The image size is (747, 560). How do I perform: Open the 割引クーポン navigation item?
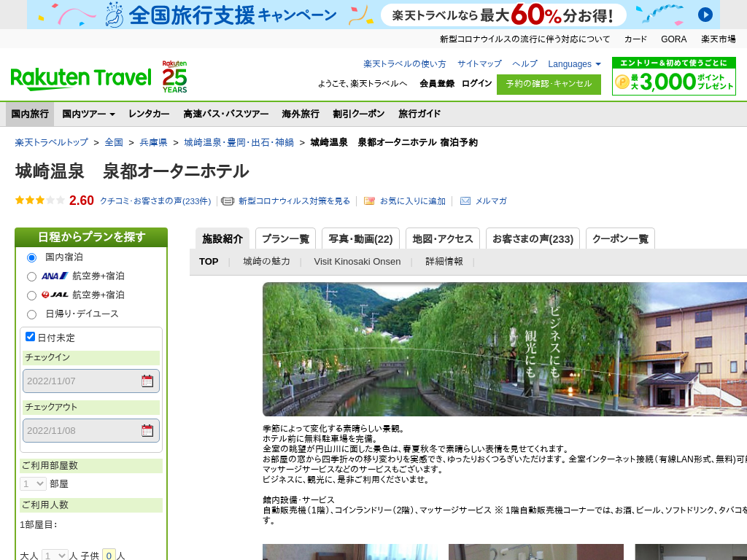tap(359, 114)
